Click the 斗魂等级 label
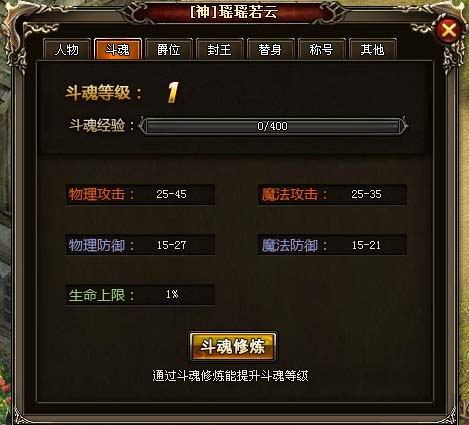 tap(104, 93)
